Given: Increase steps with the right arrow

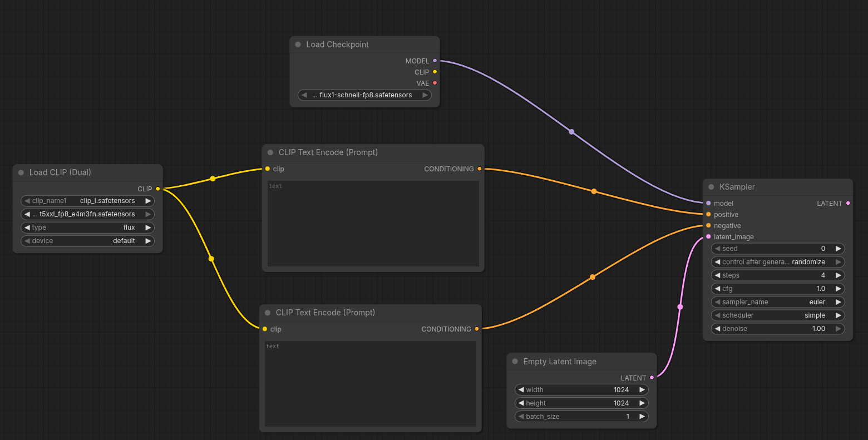Looking at the screenshot, I should click(838, 275).
